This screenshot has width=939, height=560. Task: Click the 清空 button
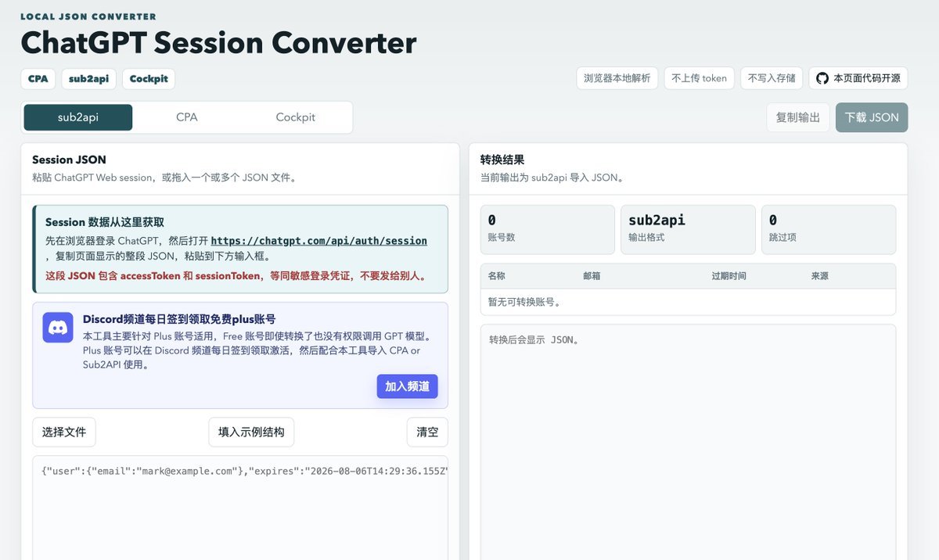pos(427,432)
